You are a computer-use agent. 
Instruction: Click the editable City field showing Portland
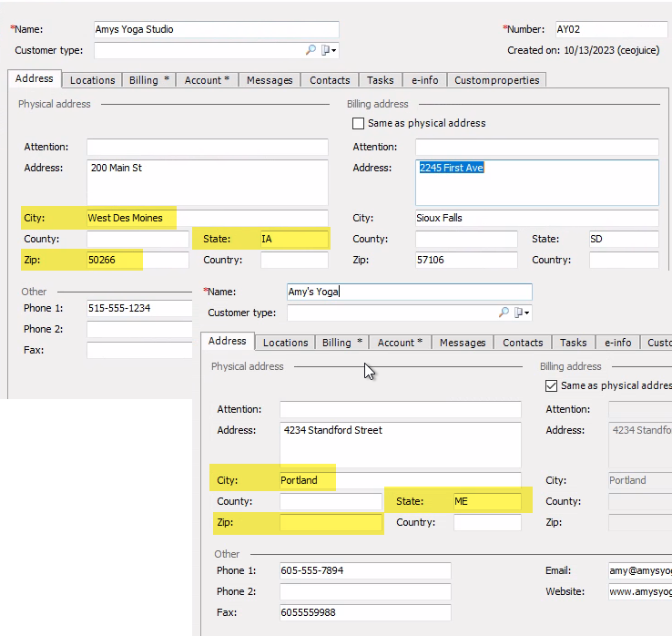click(401, 480)
